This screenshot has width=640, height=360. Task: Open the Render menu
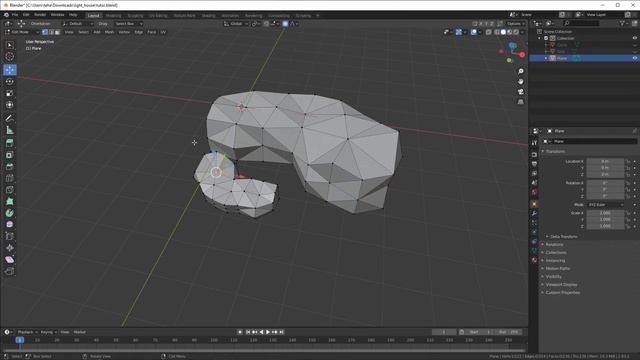[40, 15]
